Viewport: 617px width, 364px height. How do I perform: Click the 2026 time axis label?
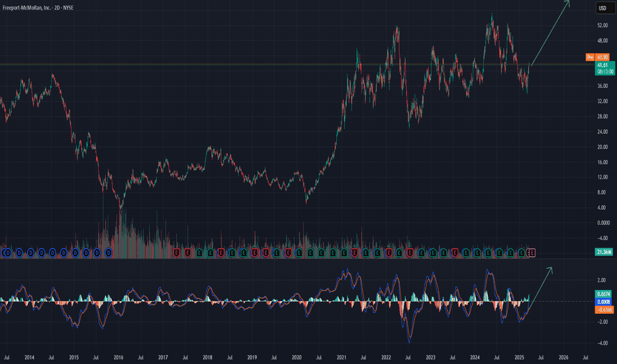(x=563, y=357)
